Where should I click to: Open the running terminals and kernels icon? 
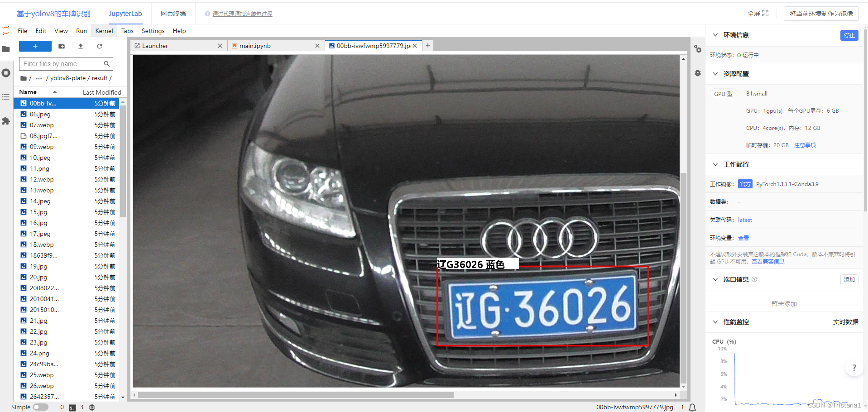tap(6, 73)
